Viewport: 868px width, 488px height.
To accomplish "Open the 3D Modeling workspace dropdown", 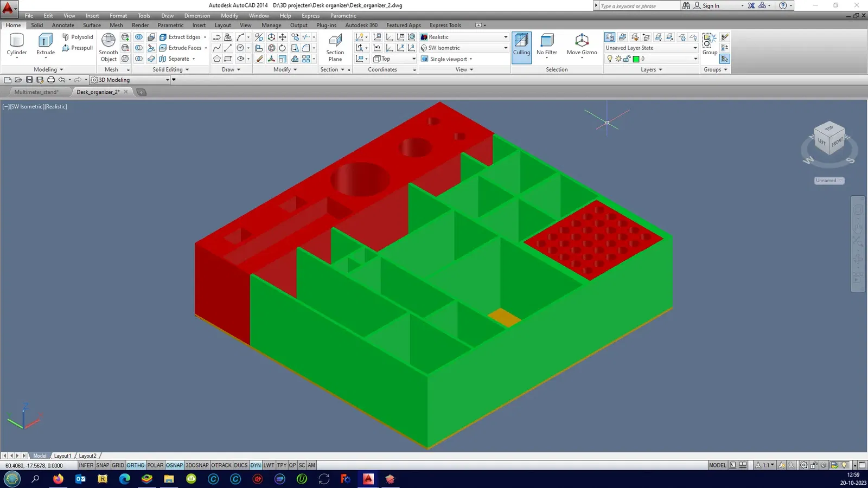I will [x=130, y=80].
